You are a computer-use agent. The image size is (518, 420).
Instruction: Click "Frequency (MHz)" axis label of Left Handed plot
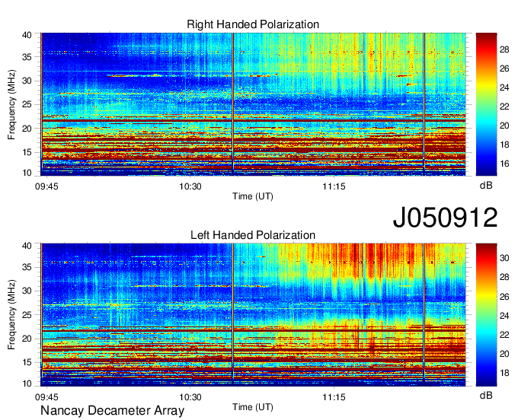11,314
